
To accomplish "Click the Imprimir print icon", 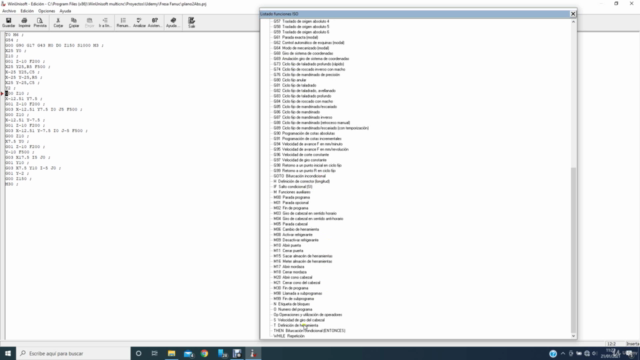I will click(x=24, y=22).
